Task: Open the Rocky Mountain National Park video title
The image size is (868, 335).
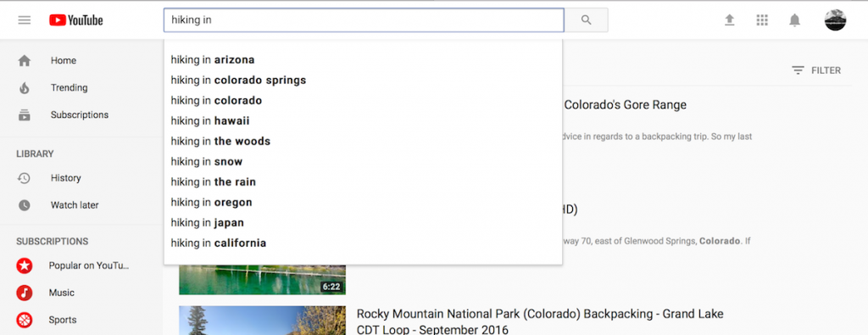Action: [x=540, y=321]
